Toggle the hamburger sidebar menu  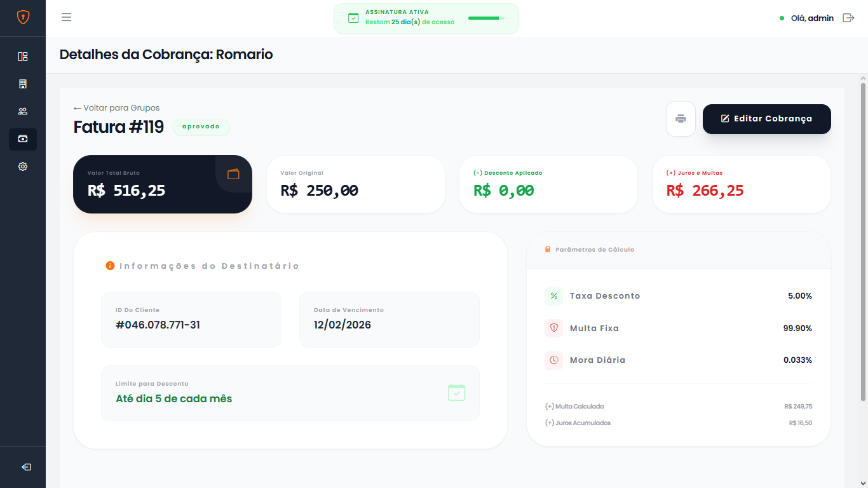pyautogui.click(x=66, y=17)
